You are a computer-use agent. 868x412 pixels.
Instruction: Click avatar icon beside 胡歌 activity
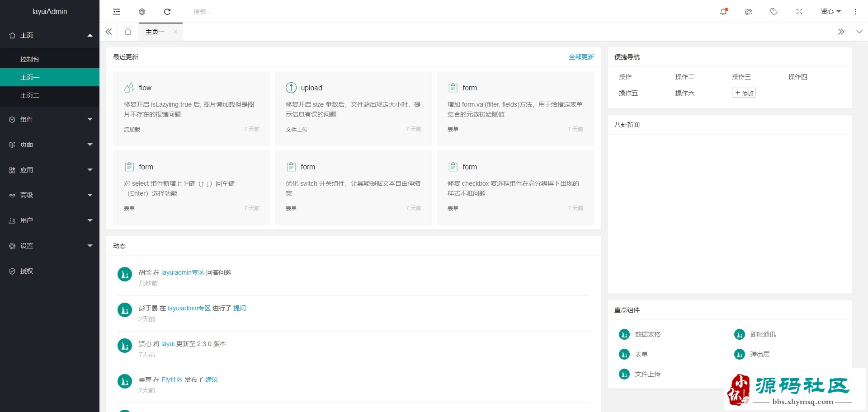click(x=125, y=274)
